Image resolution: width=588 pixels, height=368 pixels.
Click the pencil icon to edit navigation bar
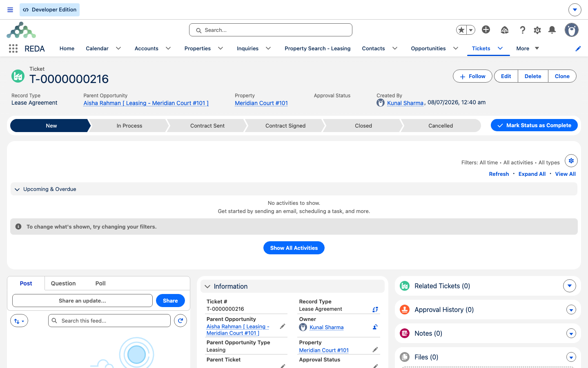[x=578, y=49]
